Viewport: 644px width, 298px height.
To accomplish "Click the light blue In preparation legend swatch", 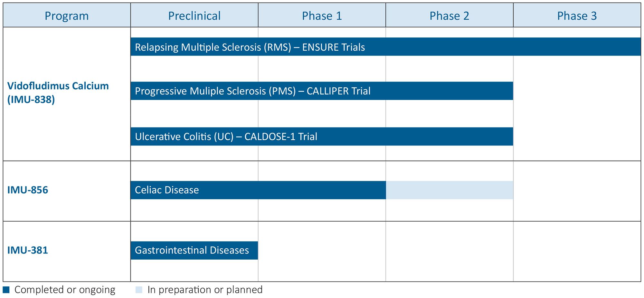I will 139,290.
